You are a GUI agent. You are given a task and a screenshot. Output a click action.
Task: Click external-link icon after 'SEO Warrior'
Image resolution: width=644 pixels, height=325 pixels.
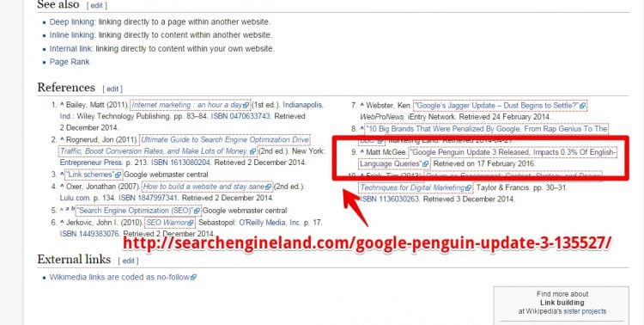click(190, 223)
